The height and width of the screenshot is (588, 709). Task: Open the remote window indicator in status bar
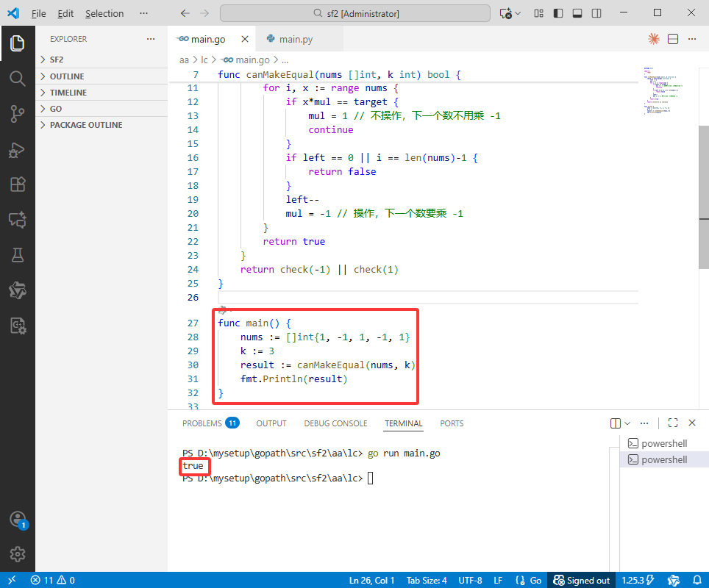click(12, 580)
